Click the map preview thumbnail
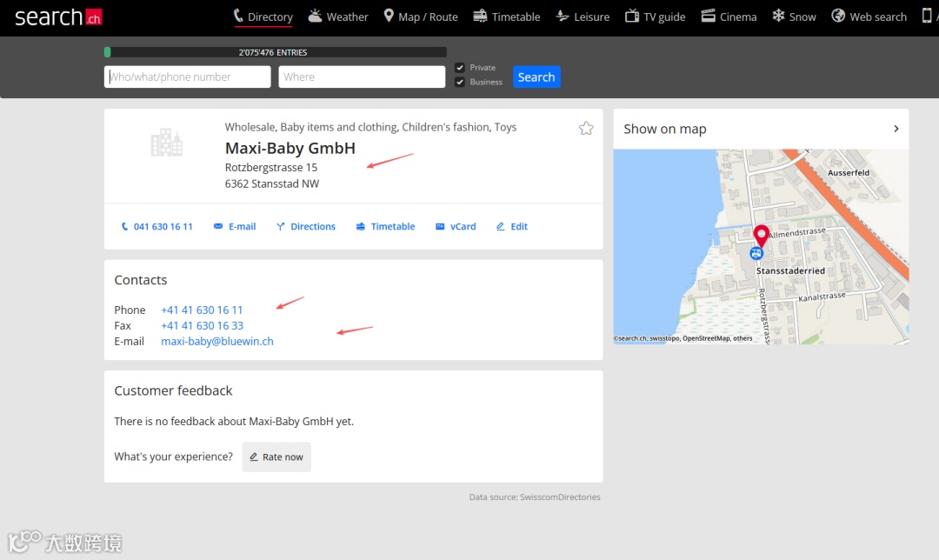 [761, 247]
